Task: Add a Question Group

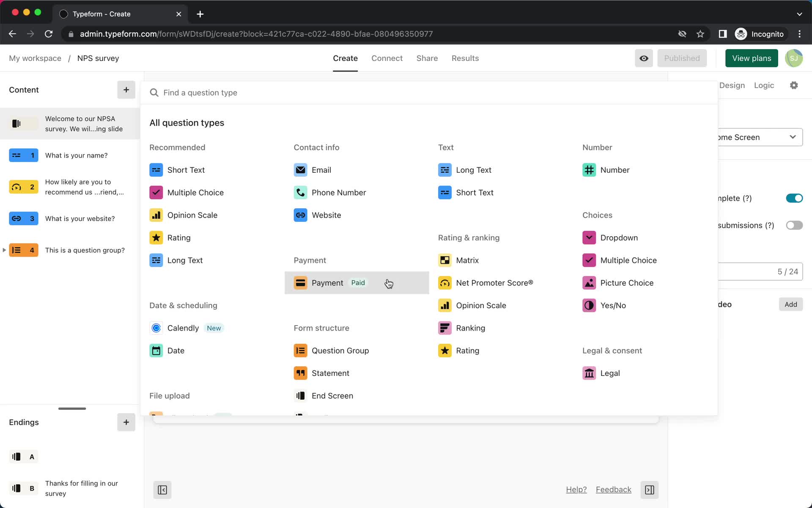Action: (331, 351)
